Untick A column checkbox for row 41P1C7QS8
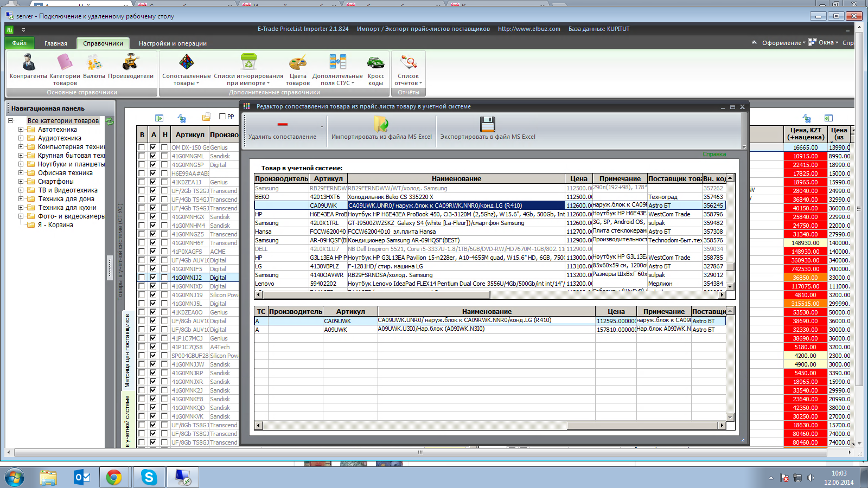Image resolution: width=868 pixels, height=488 pixels. (x=153, y=347)
